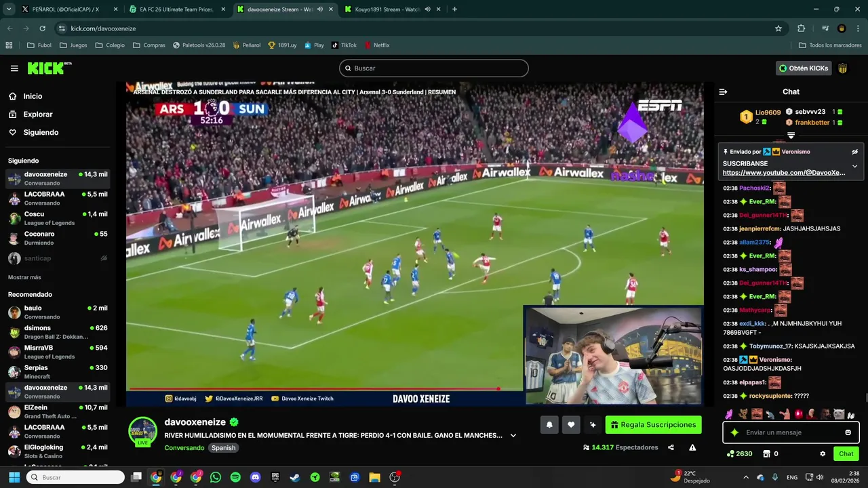The image size is (868, 488).
Task: Open Serpias recommended channel
Action: [x=58, y=371]
